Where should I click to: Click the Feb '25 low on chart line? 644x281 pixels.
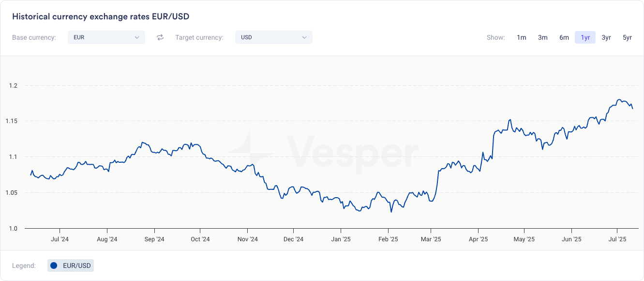point(391,212)
